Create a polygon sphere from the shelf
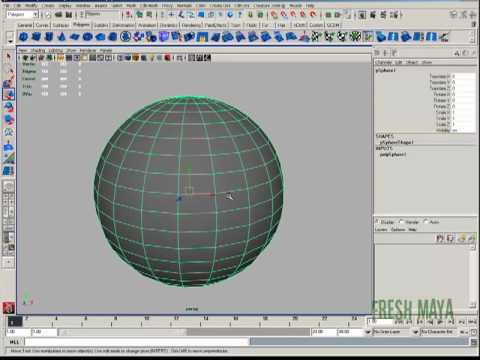The height and width of the screenshot is (360, 480). (x=23, y=37)
